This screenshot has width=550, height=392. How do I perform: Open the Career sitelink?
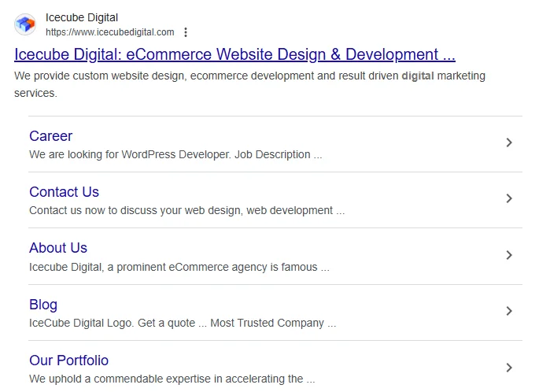click(51, 136)
